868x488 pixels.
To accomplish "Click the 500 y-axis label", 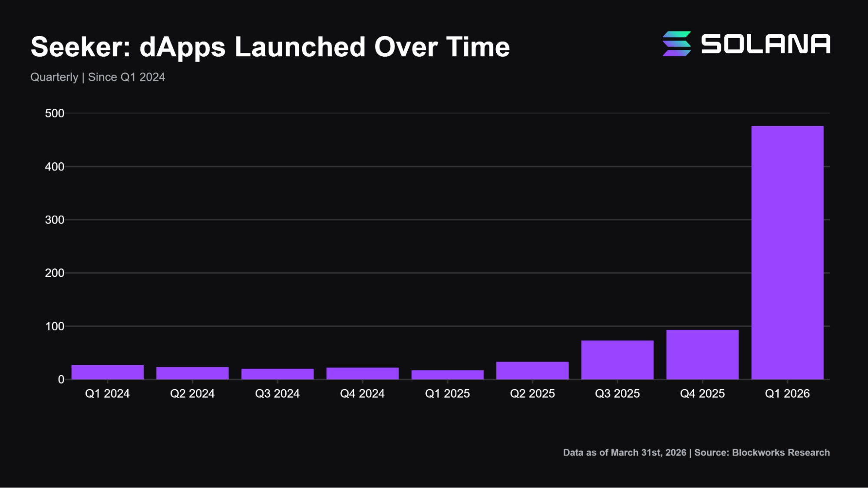I will pyautogui.click(x=54, y=113).
